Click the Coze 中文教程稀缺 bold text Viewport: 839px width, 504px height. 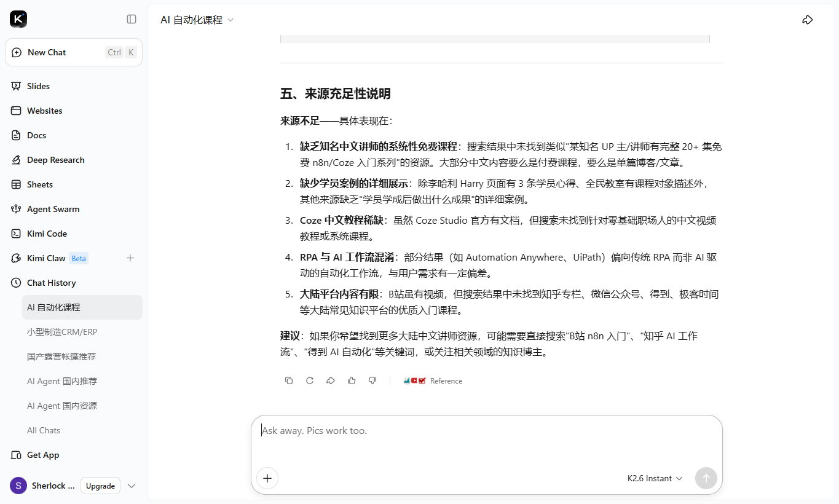pyautogui.click(x=342, y=220)
